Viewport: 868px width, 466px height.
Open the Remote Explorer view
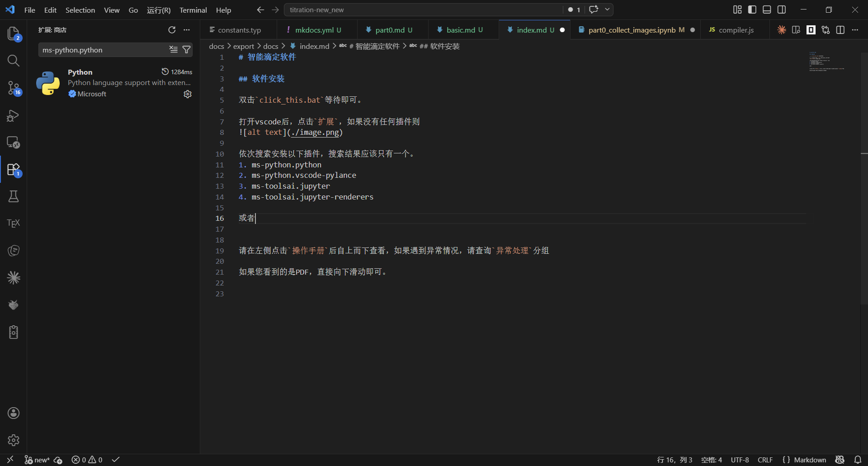click(x=14, y=143)
